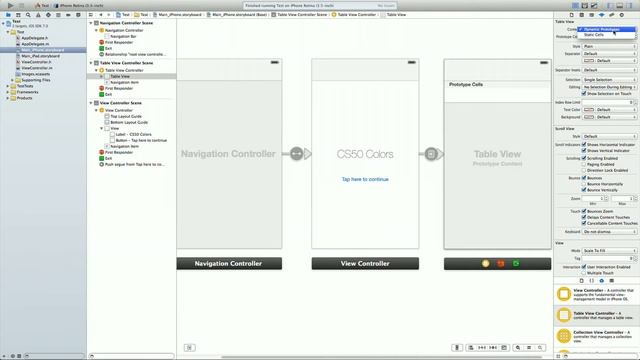Click the Stop button next to Run
Screen dimensions: 640x360
(21, 5)
